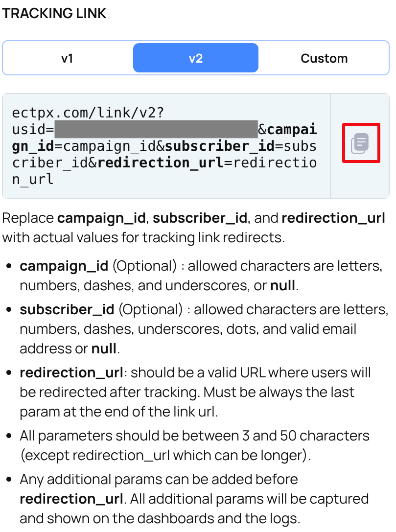This screenshot has height=532, width=396.
Task: Click the tab selector segmented control
Action: (195, 58)
